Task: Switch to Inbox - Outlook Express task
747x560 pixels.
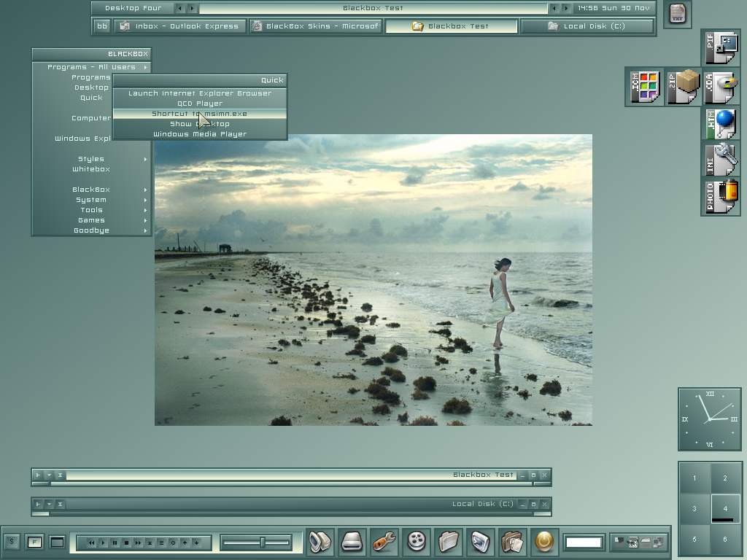Action: (x=179, y=26)
